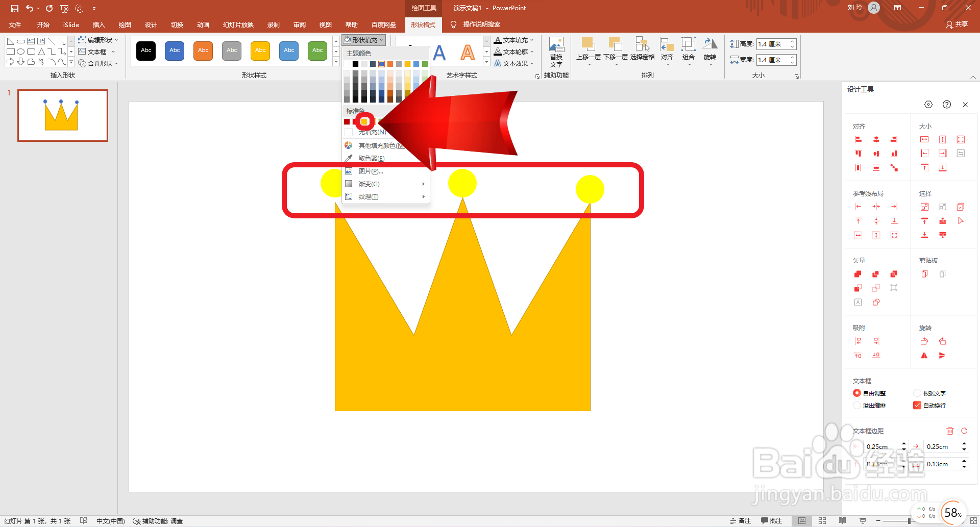Switch to Slide Sorter view in status bar

click(822, 521)
